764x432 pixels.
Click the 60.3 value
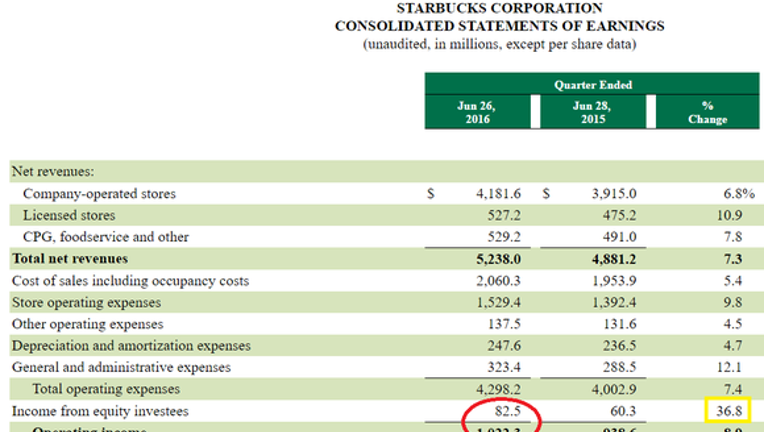pos(623,412)
